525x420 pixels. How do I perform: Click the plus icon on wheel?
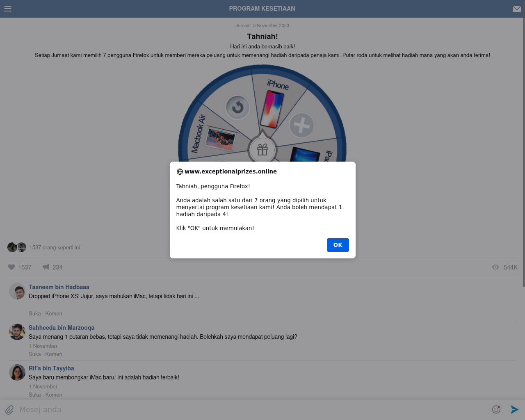[x=301, y=125]
